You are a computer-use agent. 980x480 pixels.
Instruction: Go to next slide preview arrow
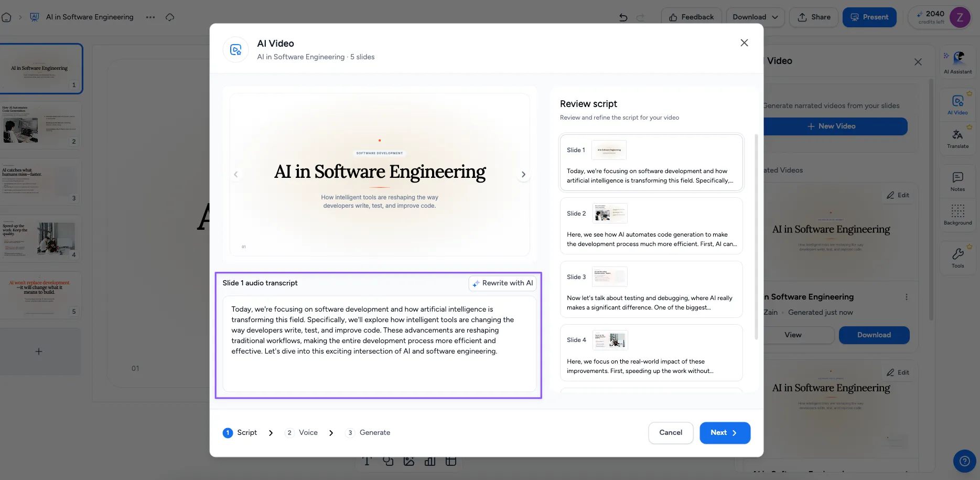click(x=523, y=175)
